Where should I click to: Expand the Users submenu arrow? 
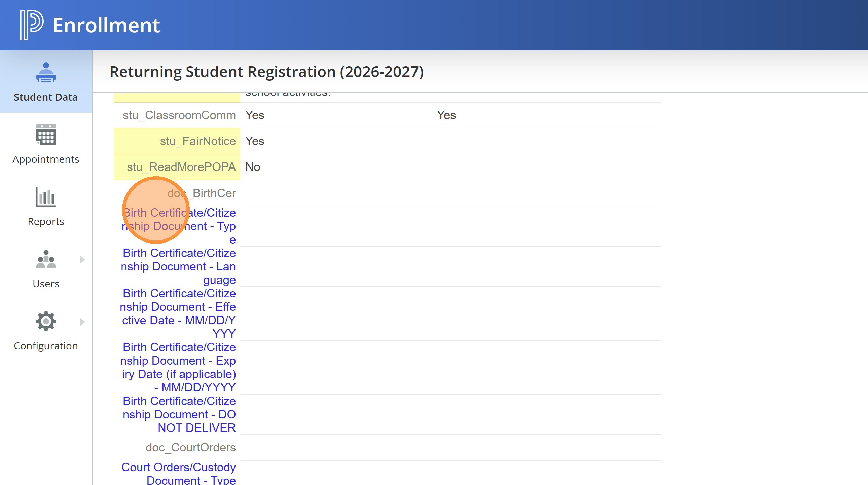point(82,259)
